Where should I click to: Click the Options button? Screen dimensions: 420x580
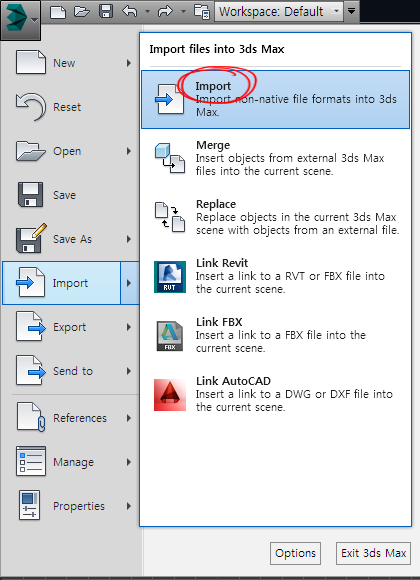point(295,553)
